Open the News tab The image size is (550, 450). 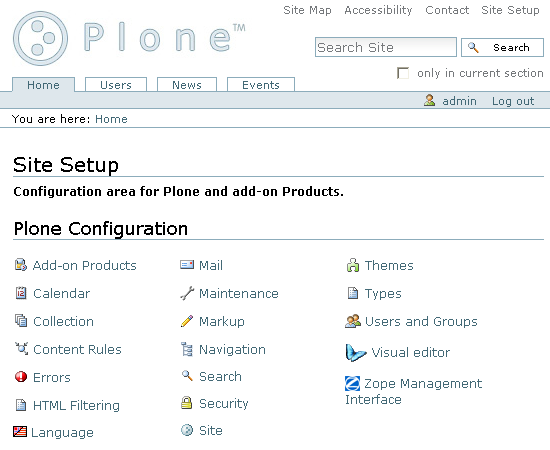[187, 85]
